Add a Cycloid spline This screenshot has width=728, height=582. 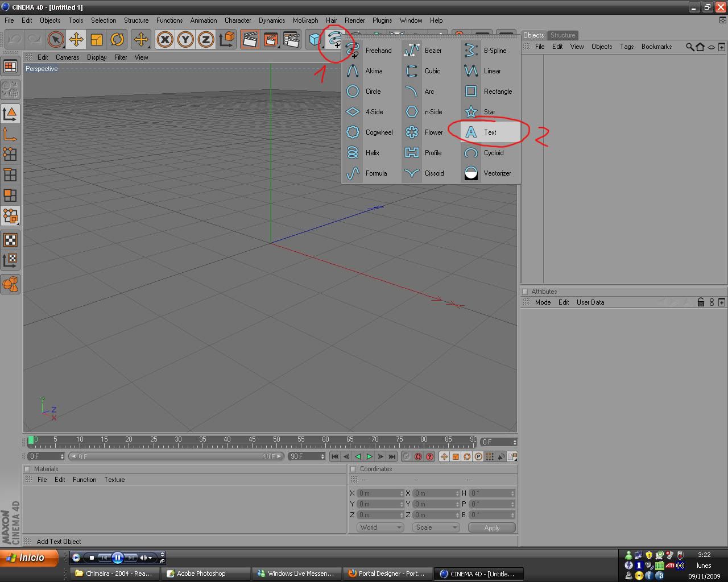(489, 153)
